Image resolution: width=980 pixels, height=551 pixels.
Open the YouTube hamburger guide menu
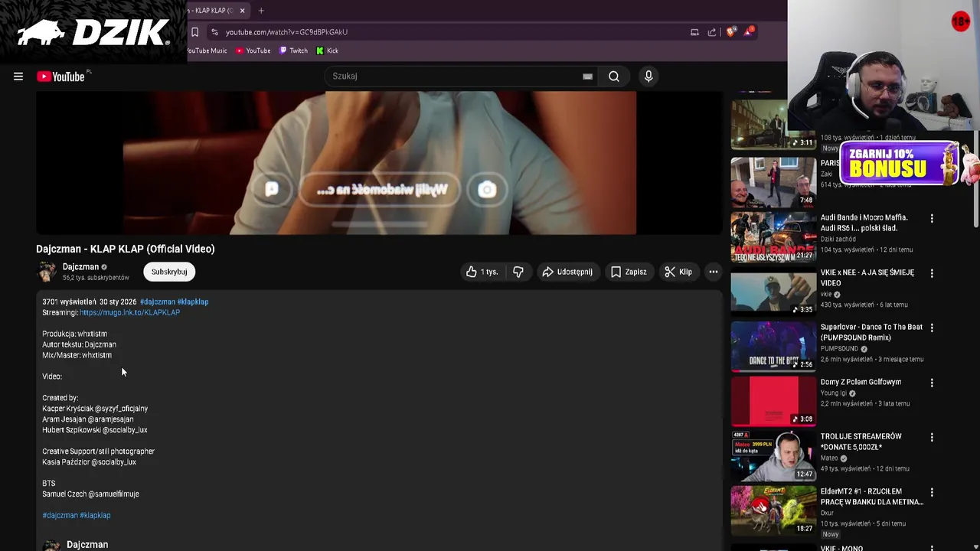(x=18, y=77)
